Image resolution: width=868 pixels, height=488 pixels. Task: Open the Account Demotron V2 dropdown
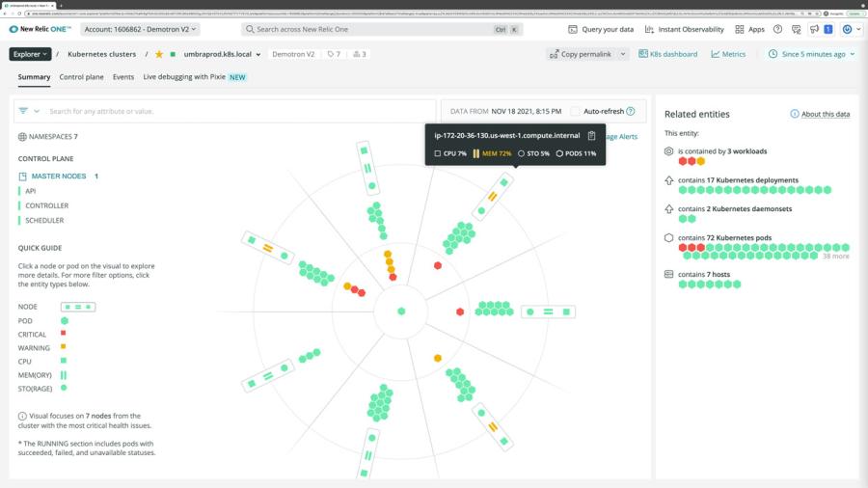pos(140,29)
